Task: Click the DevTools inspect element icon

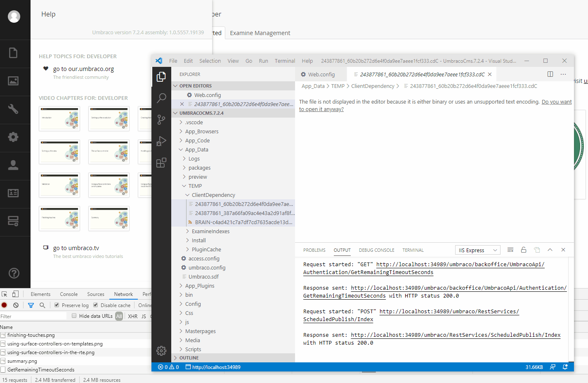Action: 5,294
